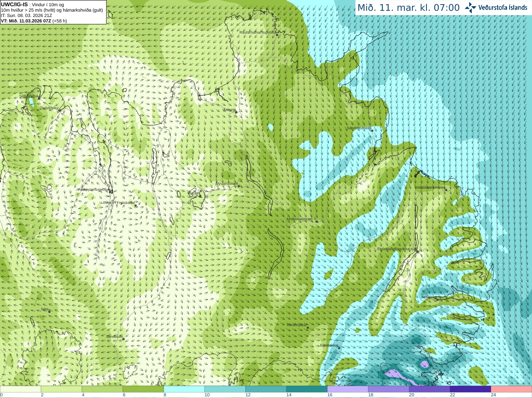Click the map date title Mið. 11. mar. kl. 07:00
The width and height of the screenshot is (532, 398).
pyautogui.click(x=409, y=7)
